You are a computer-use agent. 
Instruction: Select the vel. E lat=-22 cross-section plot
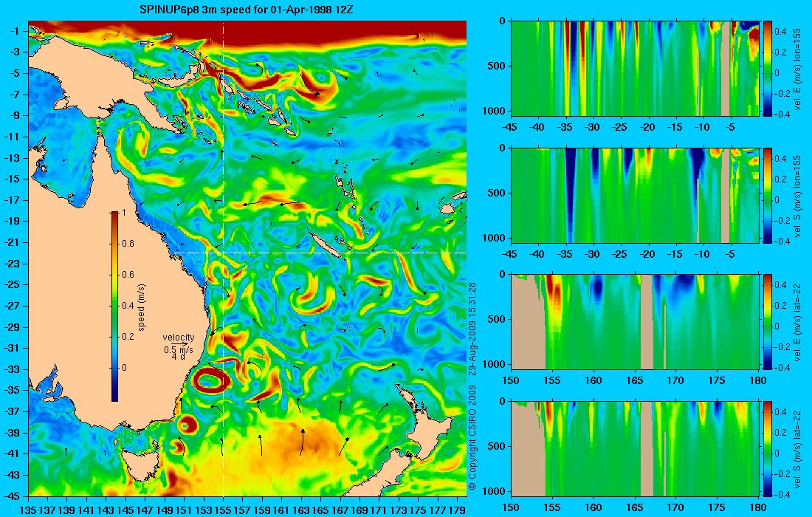tap(635, 322)
